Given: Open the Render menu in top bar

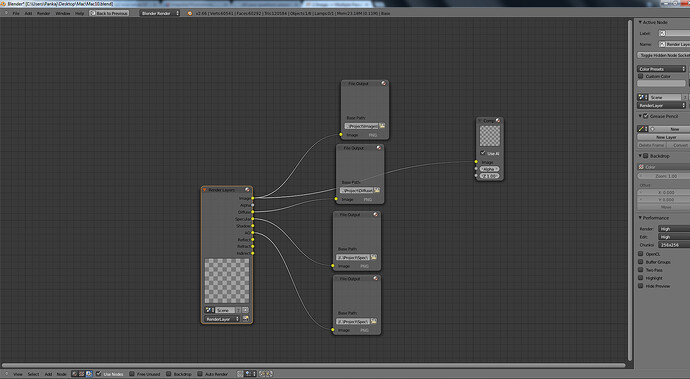Looking at the screenshot, I should pyautogui.click(x=43, y=13).
